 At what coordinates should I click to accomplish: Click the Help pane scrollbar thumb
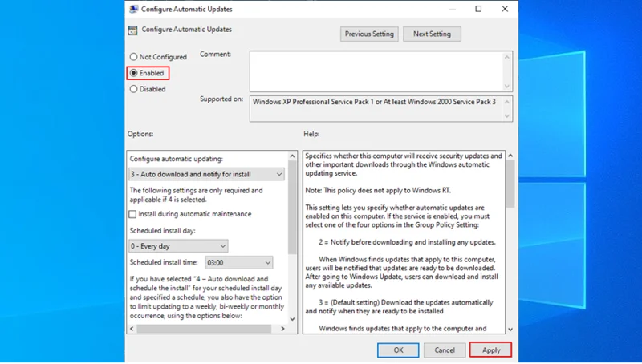510,184
